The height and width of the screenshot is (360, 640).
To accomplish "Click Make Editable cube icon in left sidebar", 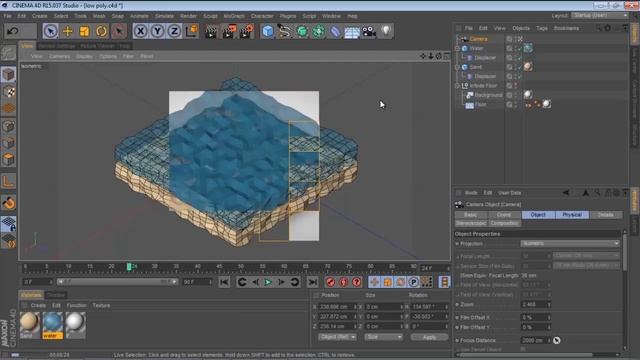I will (9, 75).
